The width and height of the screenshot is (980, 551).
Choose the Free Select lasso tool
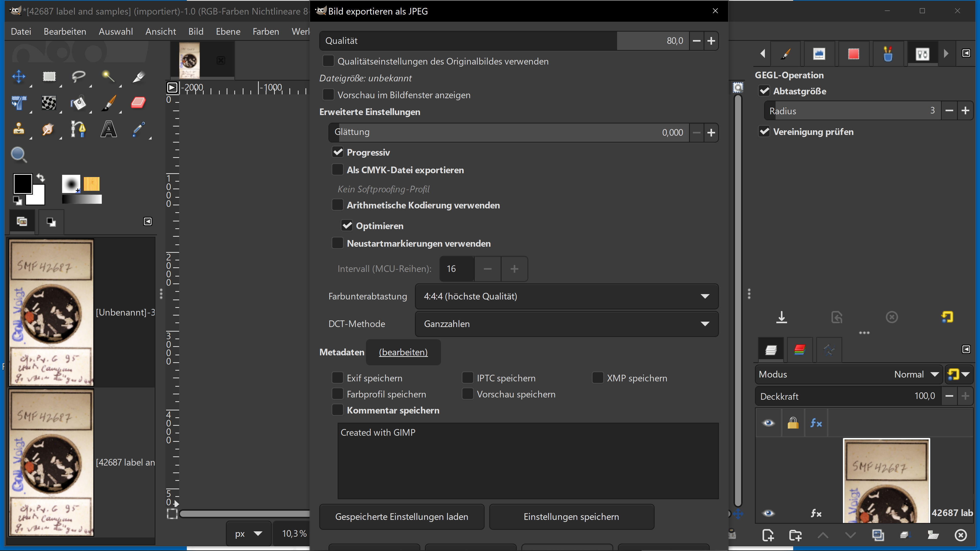[x=78, y=77]
